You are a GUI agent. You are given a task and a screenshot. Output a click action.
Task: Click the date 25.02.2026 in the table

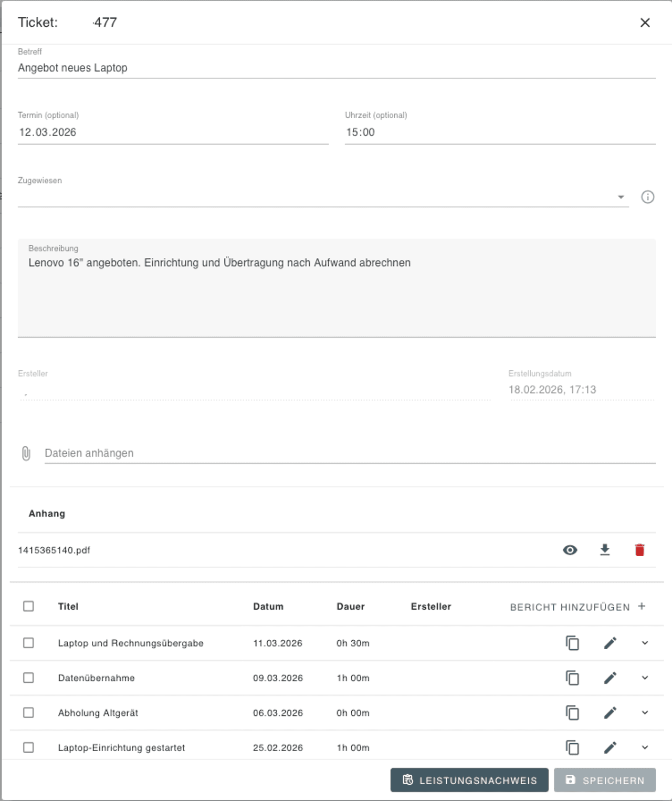pos(278,748)
